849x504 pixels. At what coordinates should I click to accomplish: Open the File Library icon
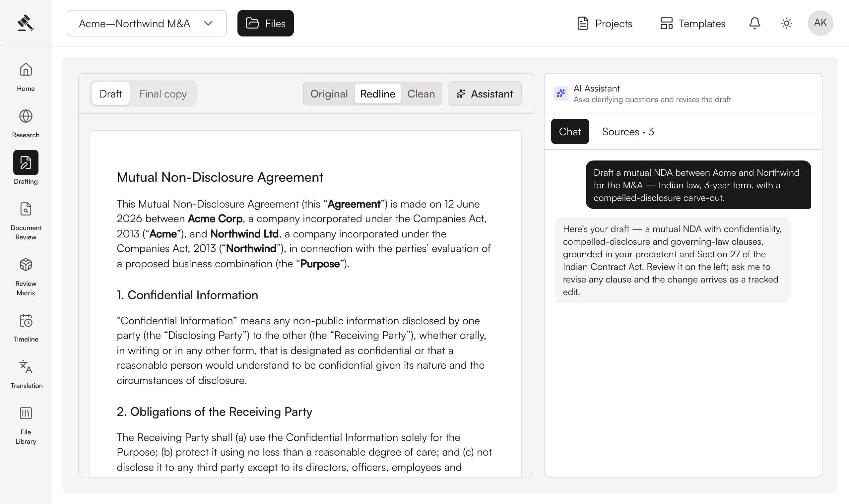(x=26, y=413)
